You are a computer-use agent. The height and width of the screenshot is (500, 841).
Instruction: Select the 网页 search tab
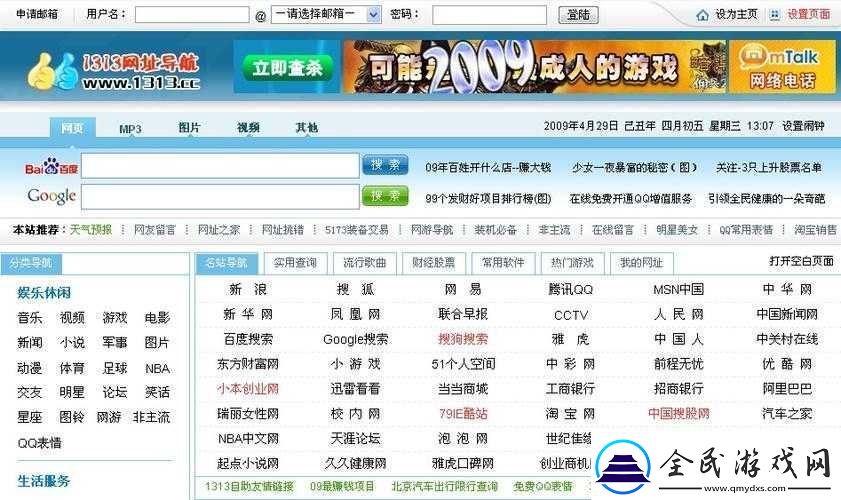click(72, 128)
